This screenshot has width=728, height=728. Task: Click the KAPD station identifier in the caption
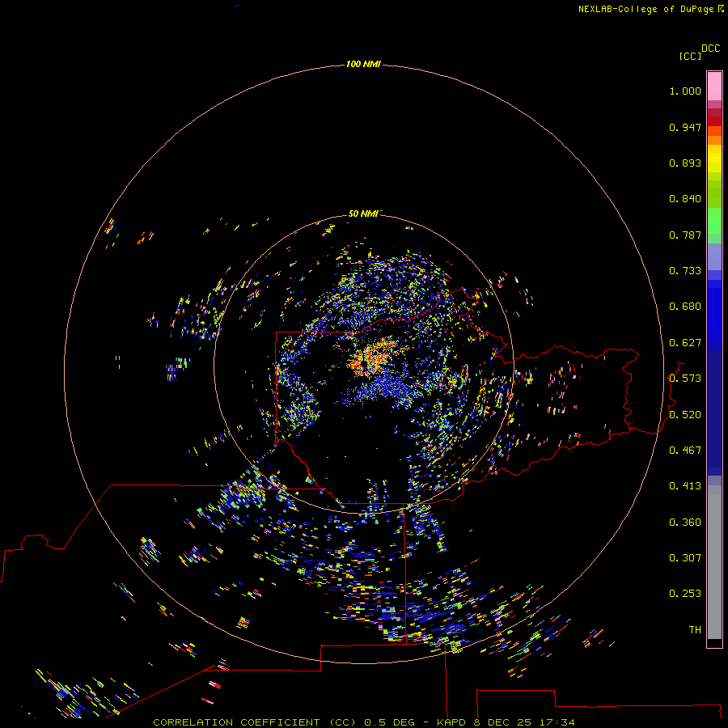coord(451,722)
